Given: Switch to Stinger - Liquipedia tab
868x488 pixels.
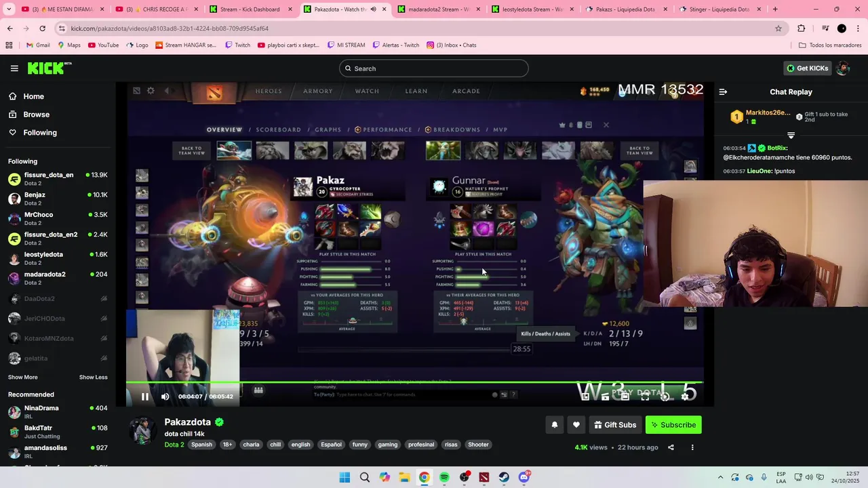Looking at the screenshot, I should [721, 9].
